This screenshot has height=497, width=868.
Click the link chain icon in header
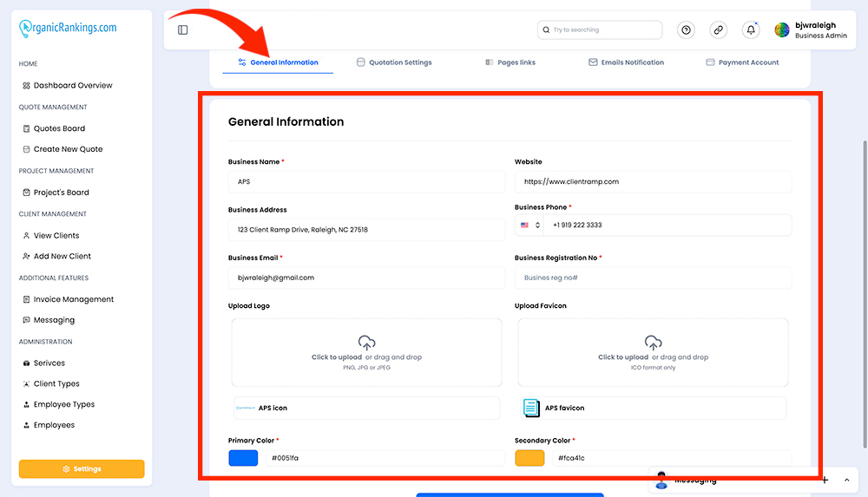coord(718,29)
